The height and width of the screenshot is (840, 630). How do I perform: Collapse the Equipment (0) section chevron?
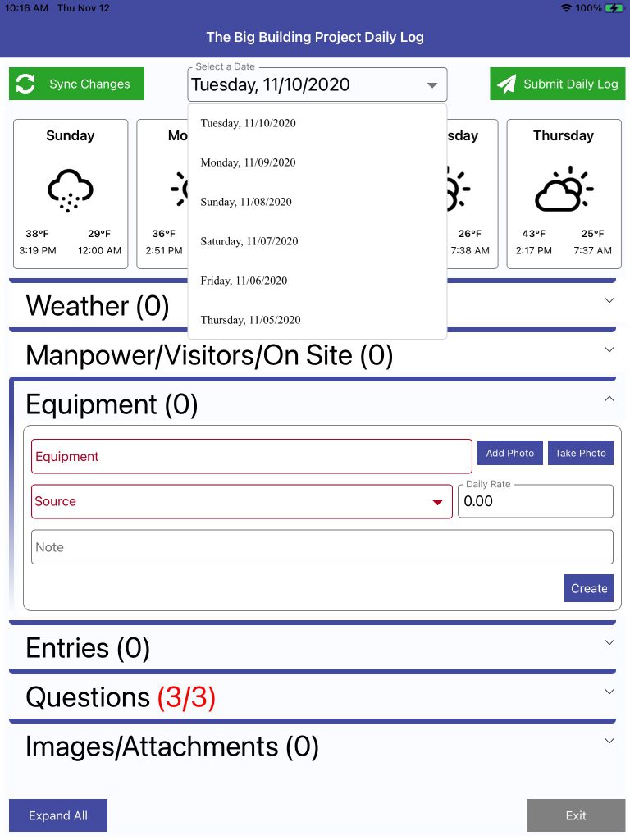[609, 399]
